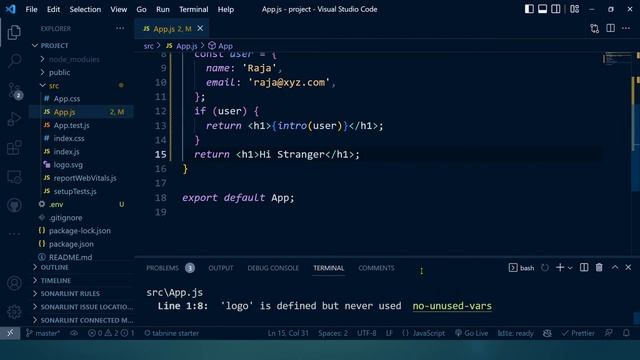Screen dimensions: 640x360
Task: Open Explorer's more actions ellipsis
Action: point(120,28)
